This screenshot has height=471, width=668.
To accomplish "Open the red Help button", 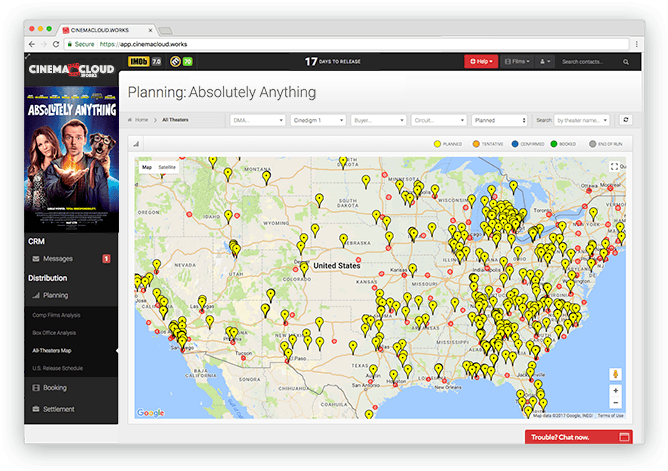I will pyautogui.click(x=480, y=62).
